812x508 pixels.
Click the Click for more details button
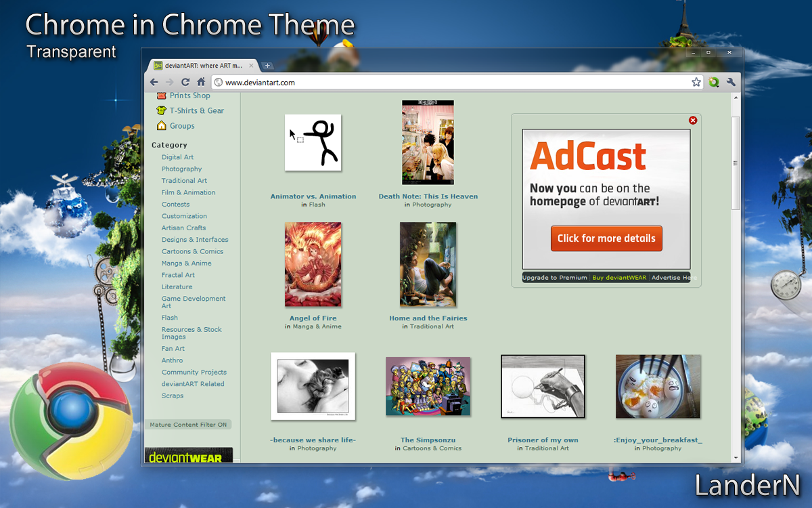click(x=606, y=238)
